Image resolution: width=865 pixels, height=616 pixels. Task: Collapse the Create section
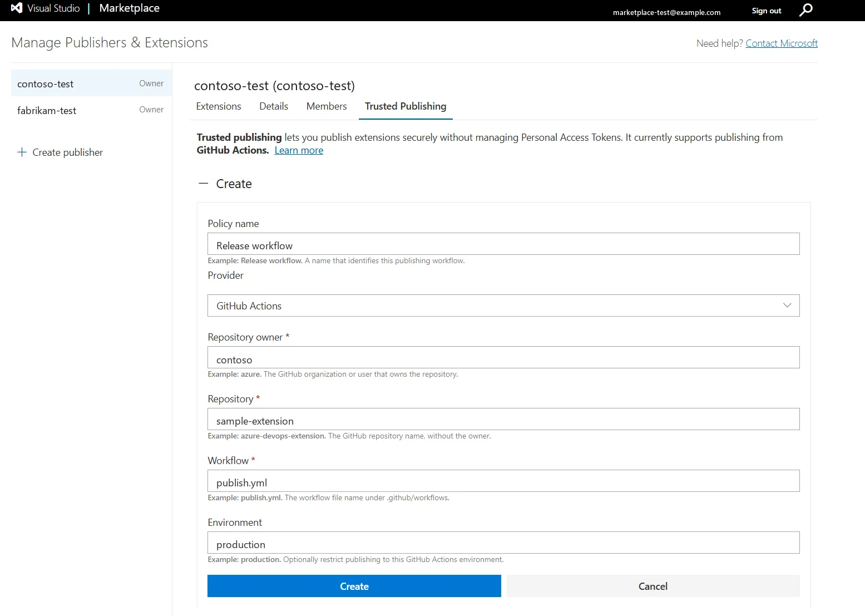pos(204,184)
